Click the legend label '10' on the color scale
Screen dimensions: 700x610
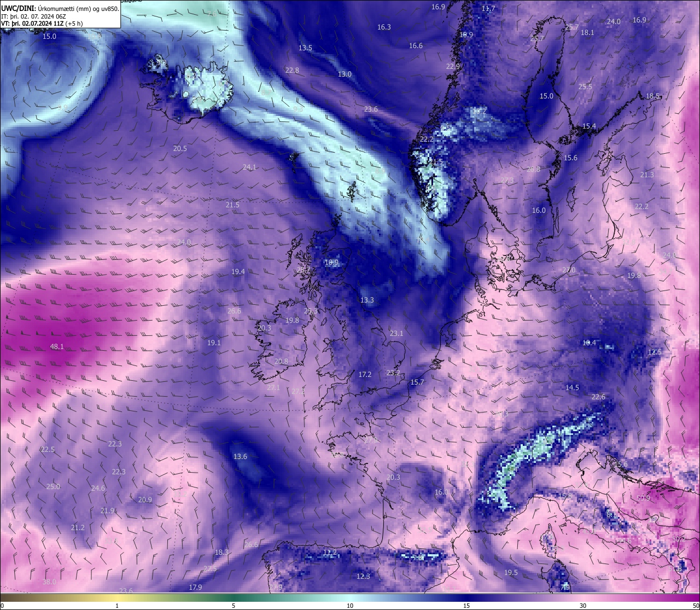click(x=350, y=606)
